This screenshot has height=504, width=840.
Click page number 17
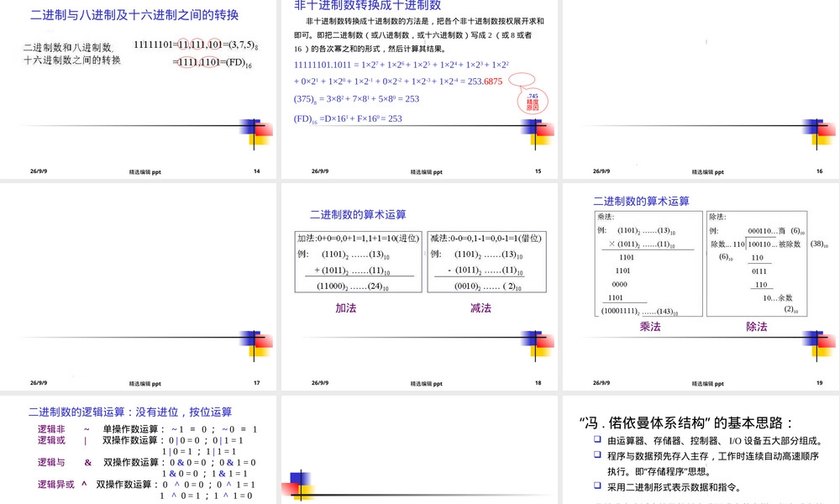coord(256,383)
